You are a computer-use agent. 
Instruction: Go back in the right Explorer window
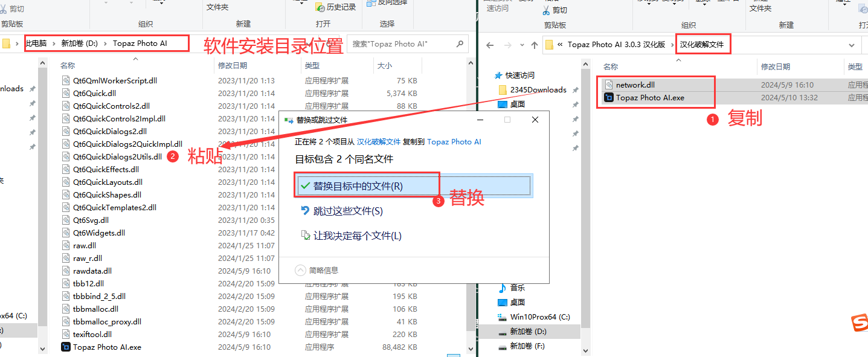tap(490, 45)
